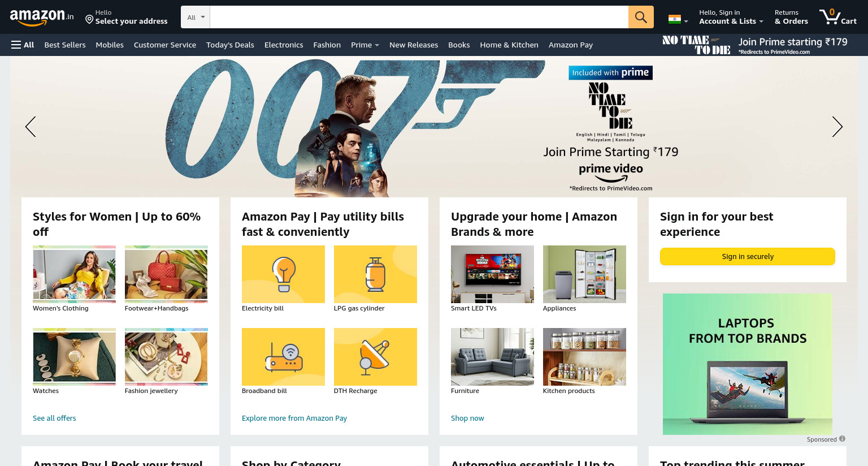Click the Sign in securely button
The image size is (868, 466).
[747, 256]
